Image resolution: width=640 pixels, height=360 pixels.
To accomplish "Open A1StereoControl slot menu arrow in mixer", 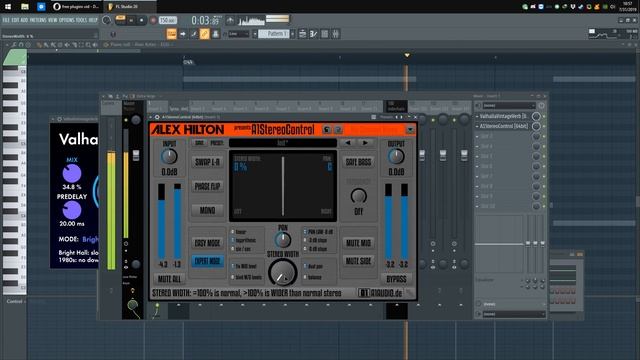I will click(x=477, y=127).
